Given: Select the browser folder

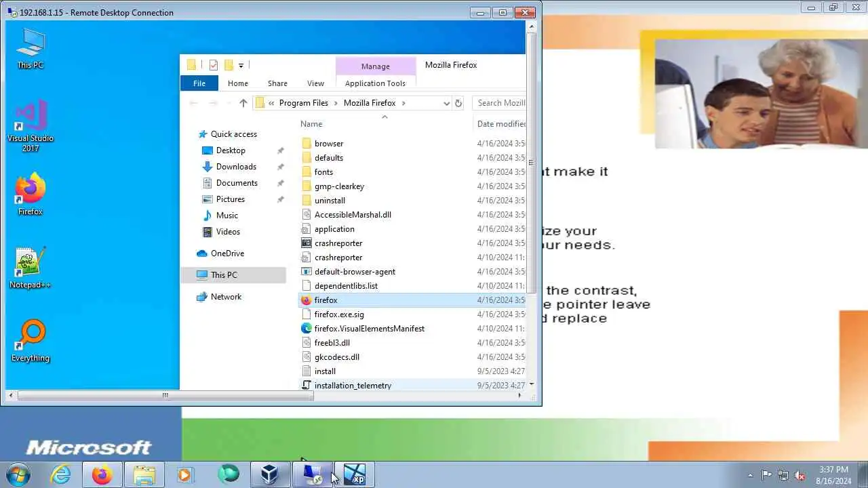Looking at the screenshot, I should pyautogui.click(x=412, y=144).
